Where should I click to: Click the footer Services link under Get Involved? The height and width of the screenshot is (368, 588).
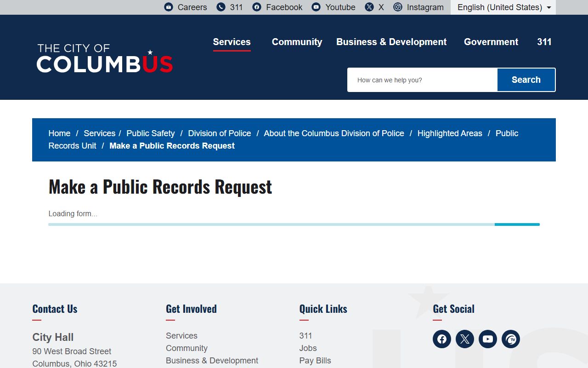[x=181, y=336]
